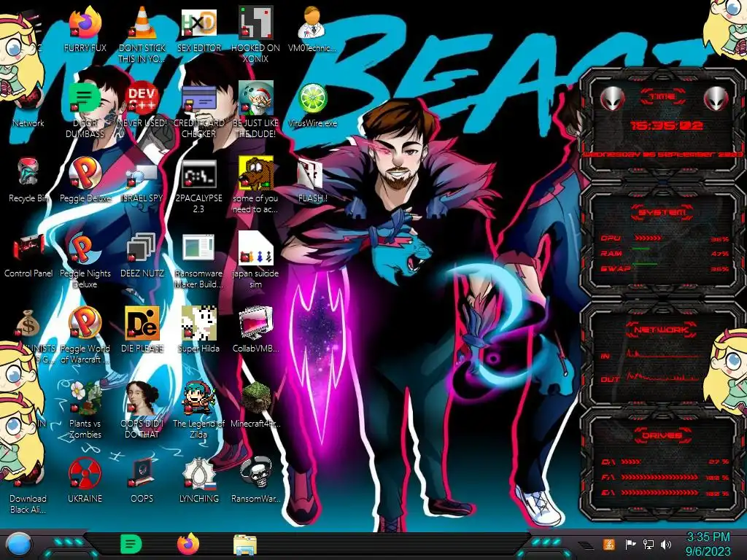Open the CollabVMB monitor icon
747x560 pixels.
256,323
